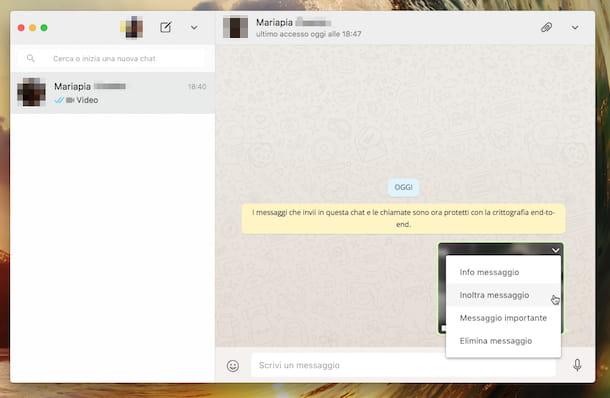
Task: Start a new chat with compose icon
Action: tap(165, 27)
